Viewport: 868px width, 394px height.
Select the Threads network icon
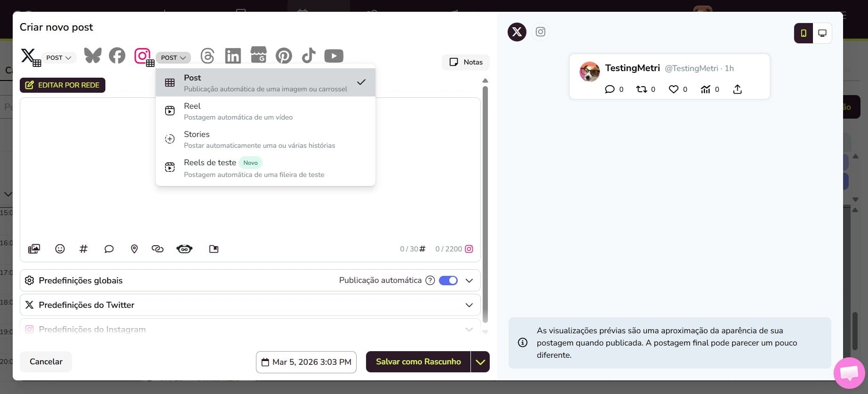[x=207, y=56]
